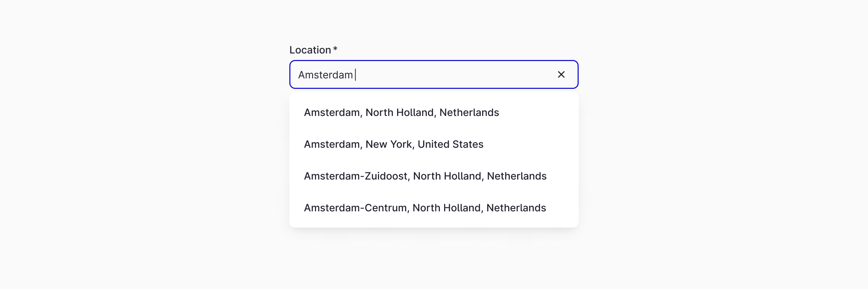Click the Location field label

310,50
